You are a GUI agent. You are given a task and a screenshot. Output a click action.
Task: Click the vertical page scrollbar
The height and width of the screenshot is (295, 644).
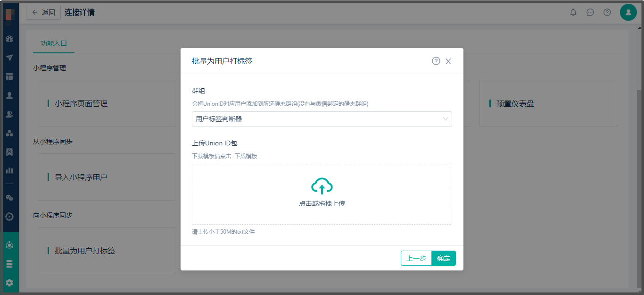pos(639,189)
